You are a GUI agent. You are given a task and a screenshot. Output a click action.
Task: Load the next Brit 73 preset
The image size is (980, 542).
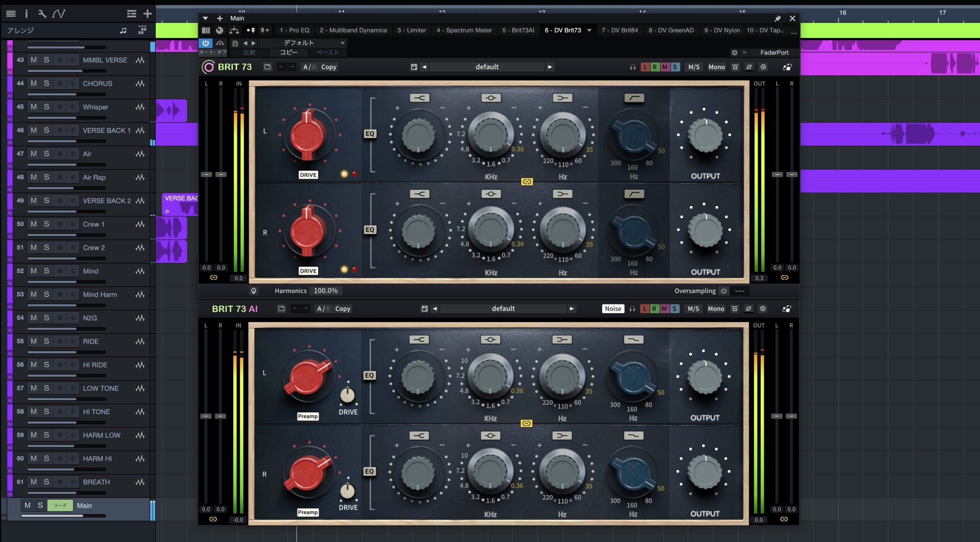550,67
